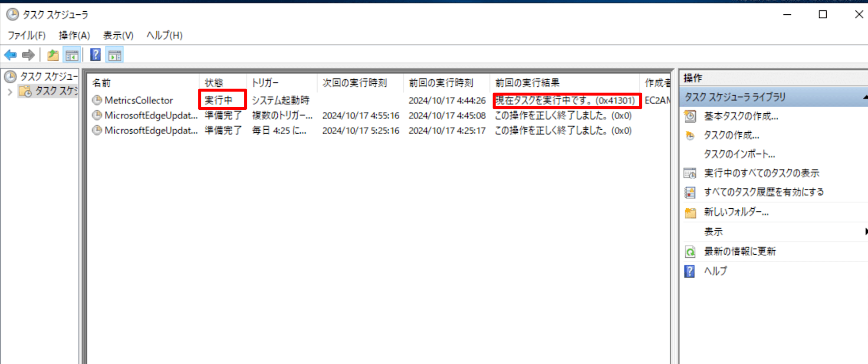Viewport: 868px width, 364px height.
Task: Select タスク スケジューラ root clock icon in tree
Action: (x=10, y=77)
